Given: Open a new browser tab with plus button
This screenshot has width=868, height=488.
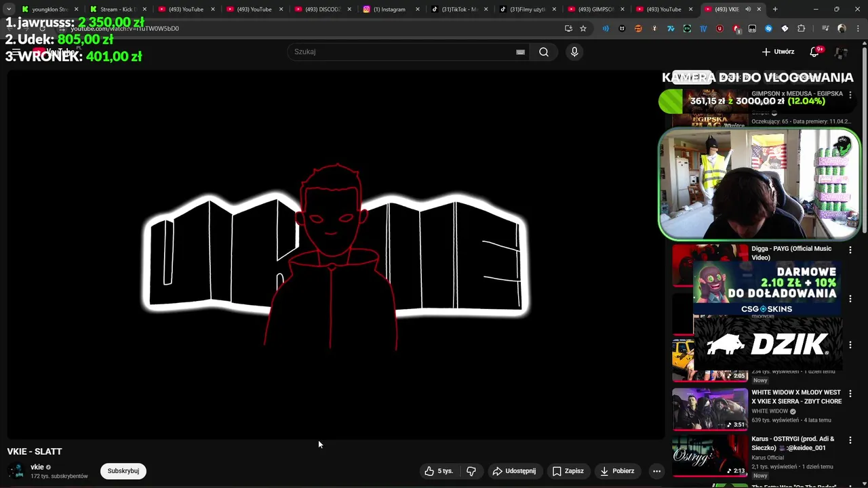Looking at the screenshot, I should click(775, 9).
